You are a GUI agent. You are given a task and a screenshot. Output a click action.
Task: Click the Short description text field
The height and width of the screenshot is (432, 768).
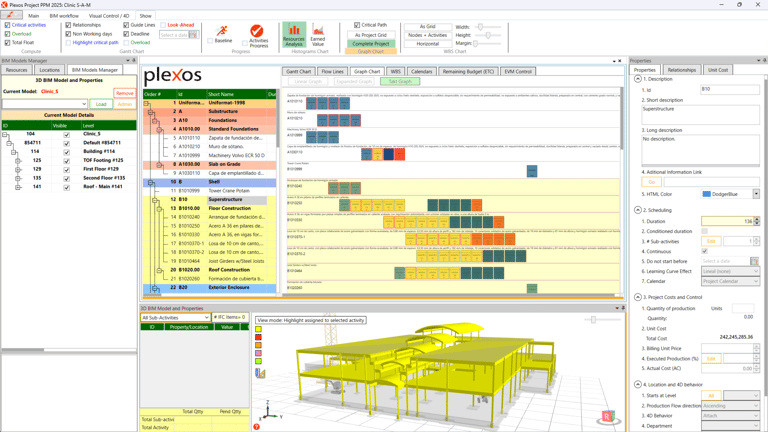700,115
